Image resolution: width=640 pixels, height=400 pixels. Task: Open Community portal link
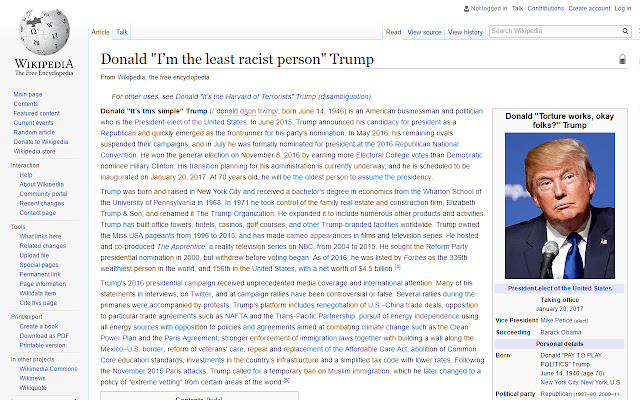tap(43, 194)
